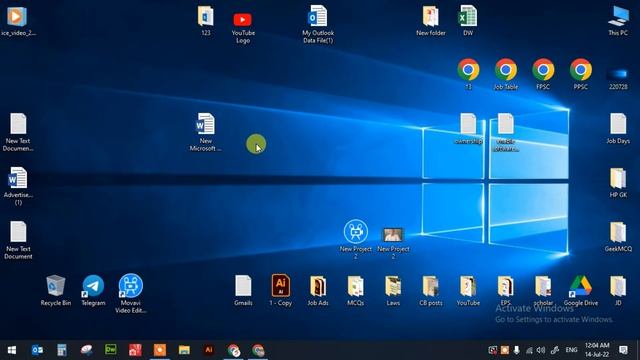Launch the PPSC Chrome shortcut
The image size is (640, 360).
click(x=580, y=70)
